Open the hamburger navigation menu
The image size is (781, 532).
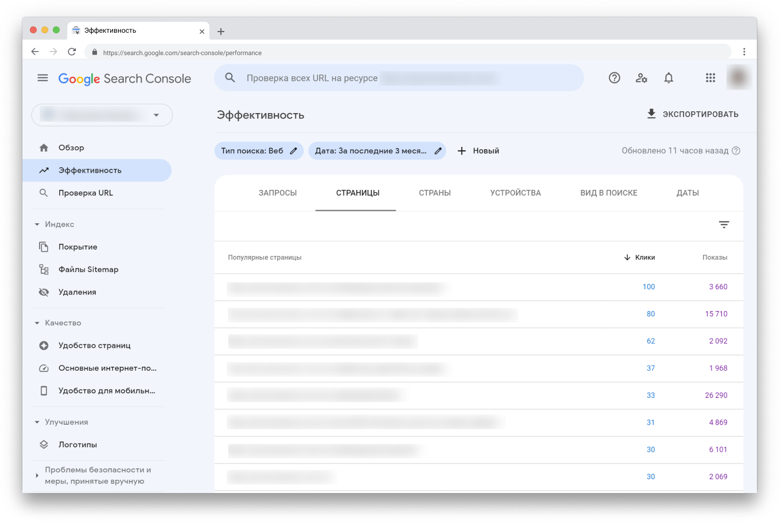coord(42,77)
